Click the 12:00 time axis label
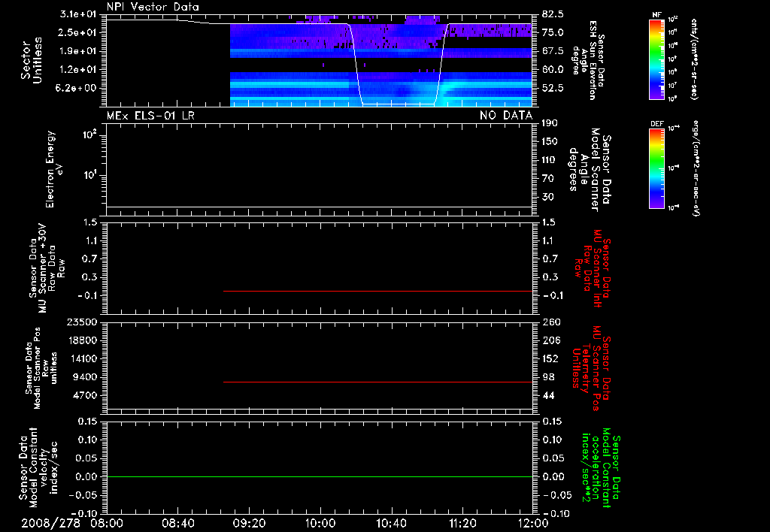 (x=532, y=523)
